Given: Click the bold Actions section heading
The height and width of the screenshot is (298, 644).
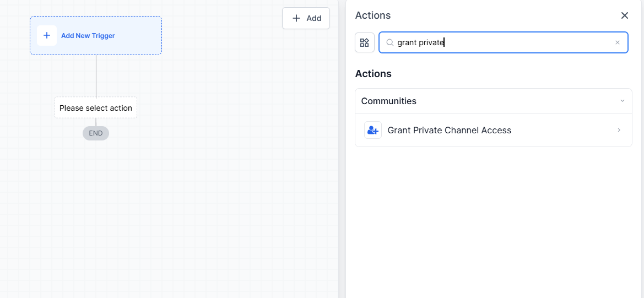Looking at the screenshot, I should (x=374, y=74).
